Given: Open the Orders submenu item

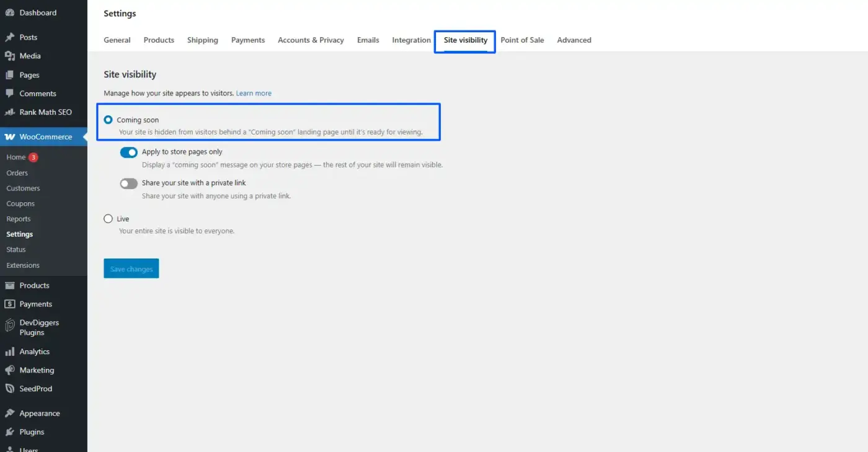Looking at the screenshot, I should [x=17, y=173].
